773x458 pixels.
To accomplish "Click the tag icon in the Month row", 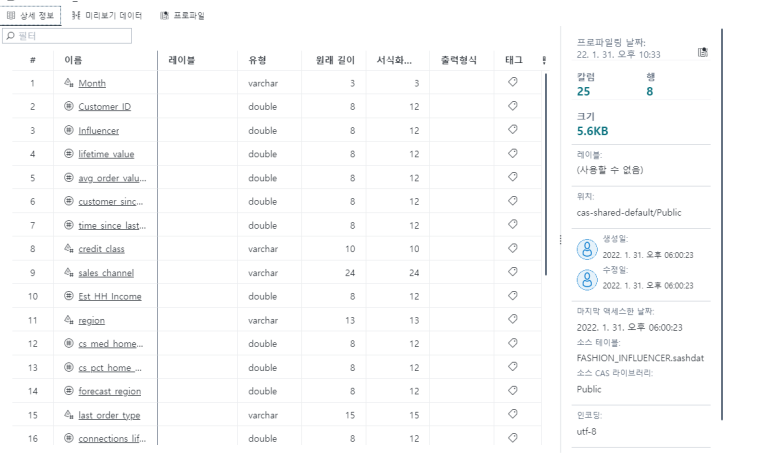I will coord(513,82).
